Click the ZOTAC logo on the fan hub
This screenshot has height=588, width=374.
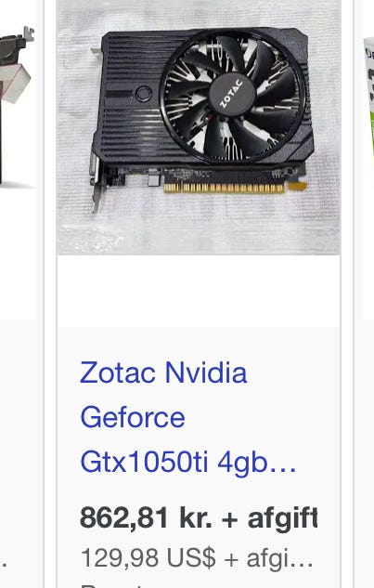[231, 94]
